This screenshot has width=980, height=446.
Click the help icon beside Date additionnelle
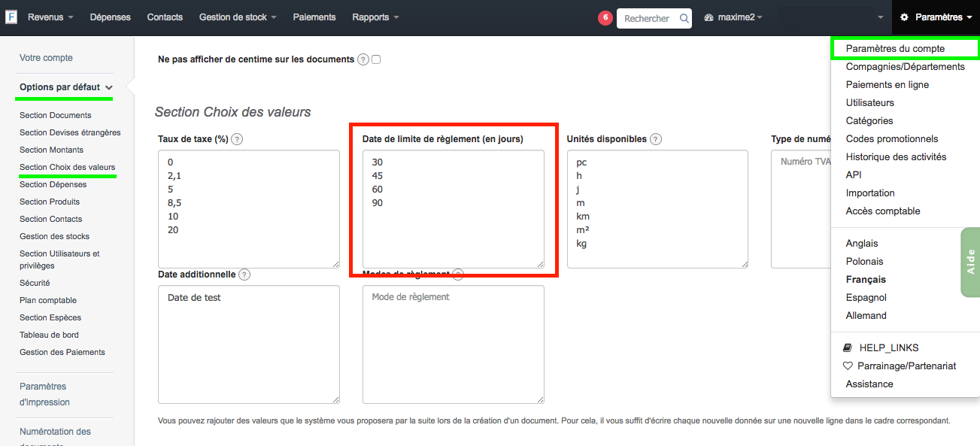coord(244,275)
